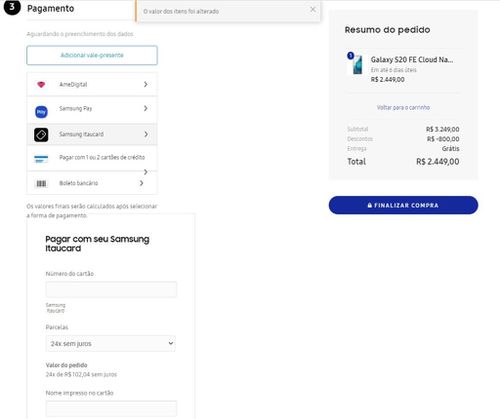The image size is (500, 419).
Task: Click the Samsung Itaucard black icon
Action: pos(41,135)
